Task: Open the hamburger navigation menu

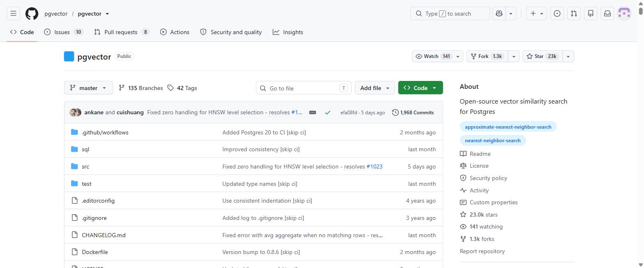Action: (13, 14)
